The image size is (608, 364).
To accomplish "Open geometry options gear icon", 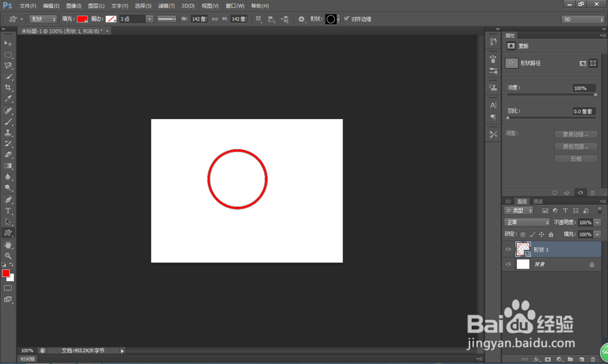I will click(x=302, y=19).
